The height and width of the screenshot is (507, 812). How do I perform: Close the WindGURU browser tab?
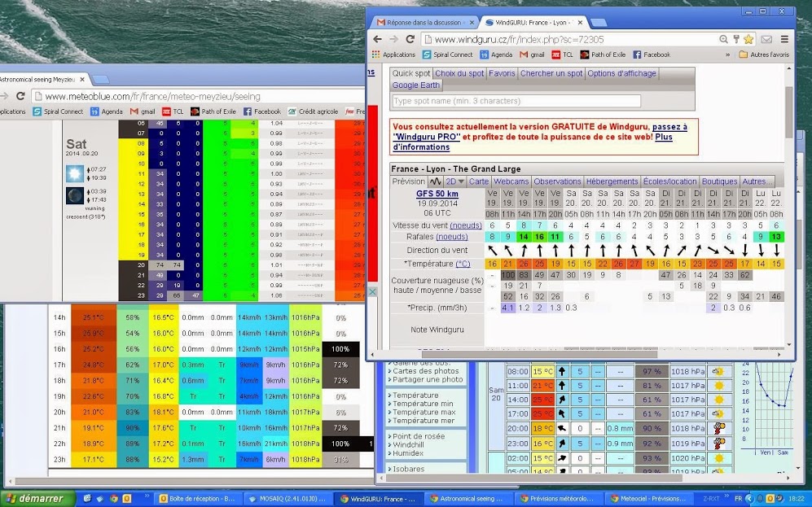[581, 23]
